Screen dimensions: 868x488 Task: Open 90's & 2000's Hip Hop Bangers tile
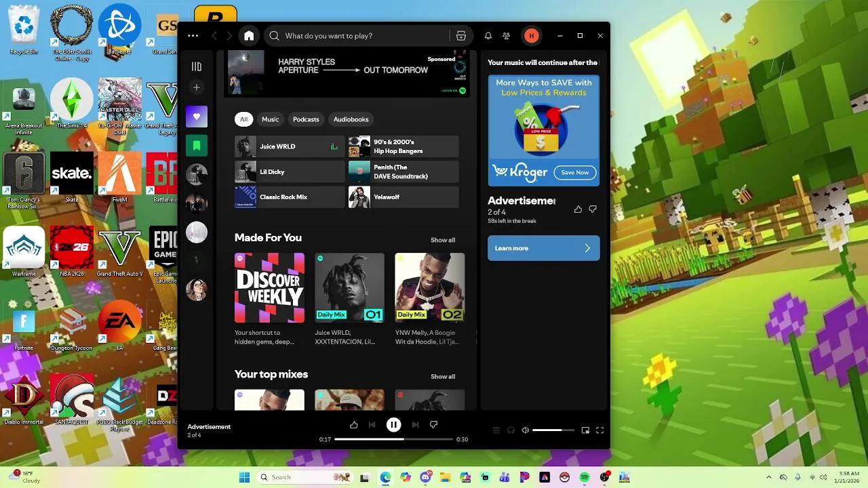[403, 146]
